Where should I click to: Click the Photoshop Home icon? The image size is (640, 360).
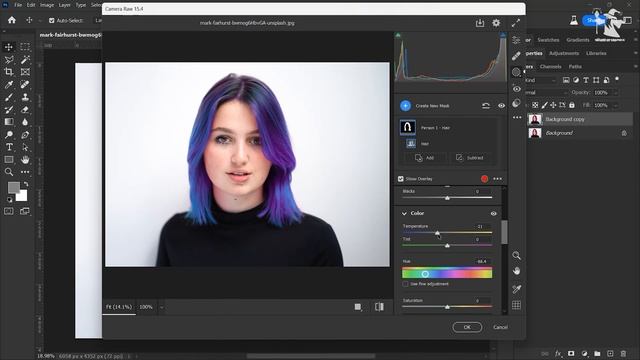click(12, 20)
